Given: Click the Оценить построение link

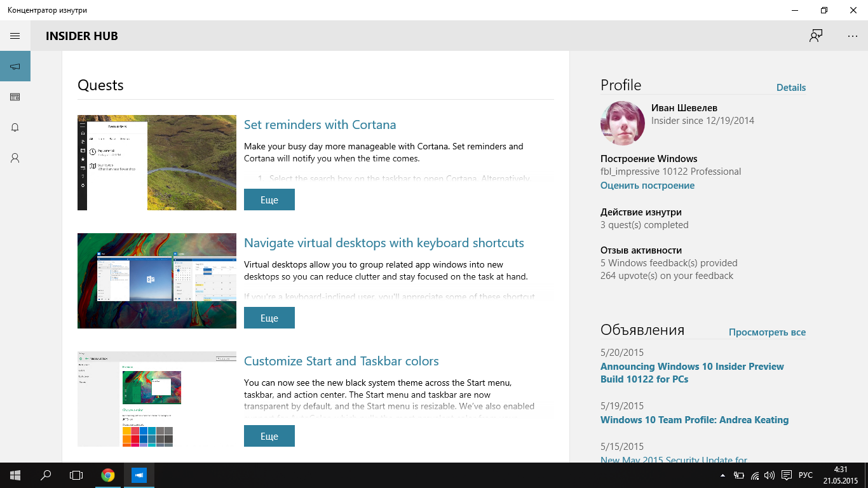Looking at the screenshot, I should 648,186.
